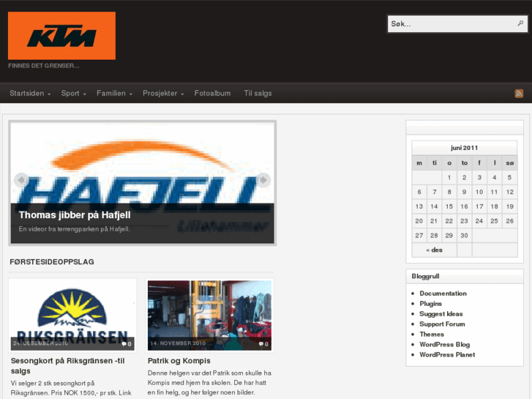This screenshot has height=399, width=532.
Task: Click calendar day 21
Action: [434, 221]
